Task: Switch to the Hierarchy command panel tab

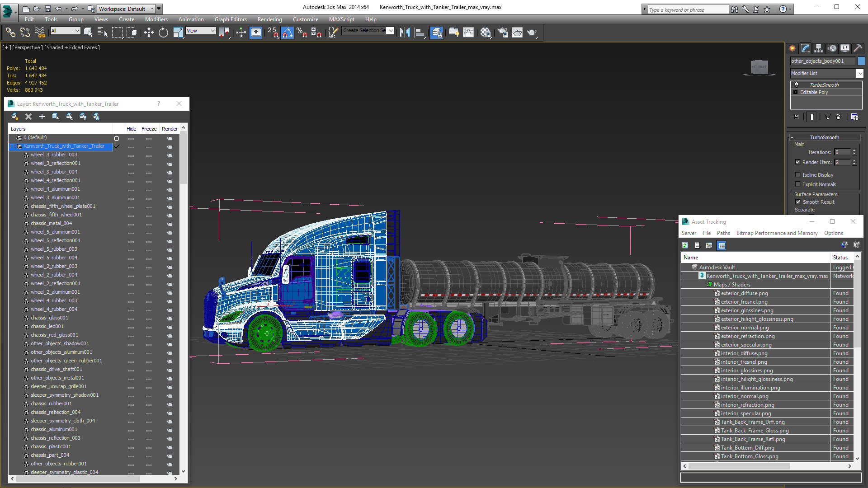Action: 819,48
